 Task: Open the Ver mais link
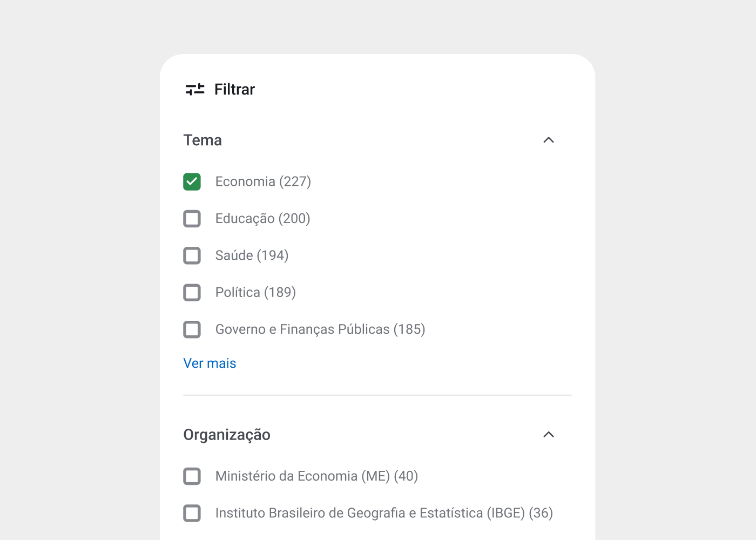[210, 363]
